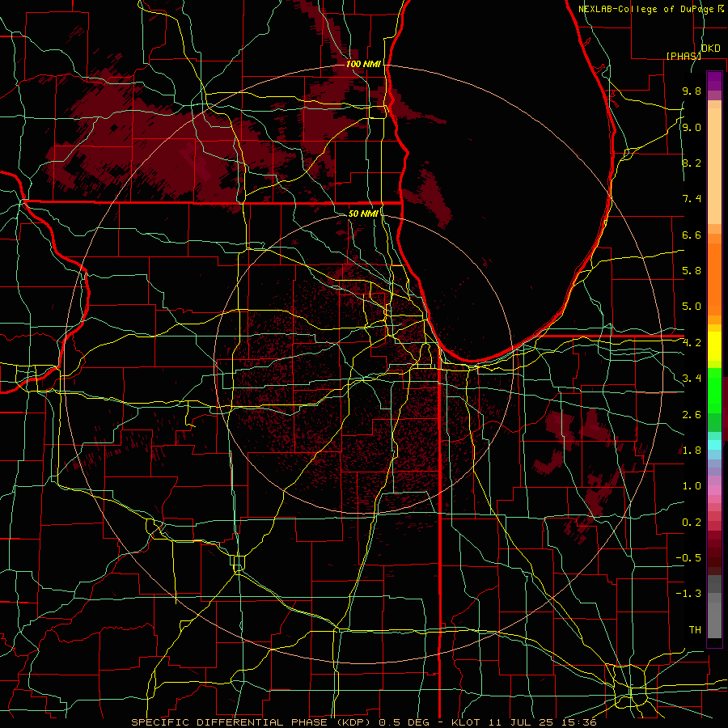Image resolution: width=728 pixels, height=728 pixels.
Task: Pick the bright green swatch on the color bar
Action: [714, 392]
